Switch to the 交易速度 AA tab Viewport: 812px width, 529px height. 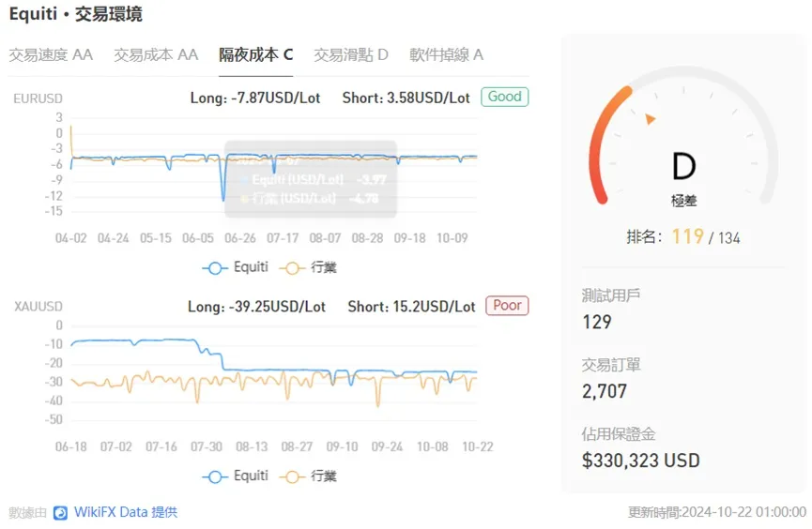51,54
